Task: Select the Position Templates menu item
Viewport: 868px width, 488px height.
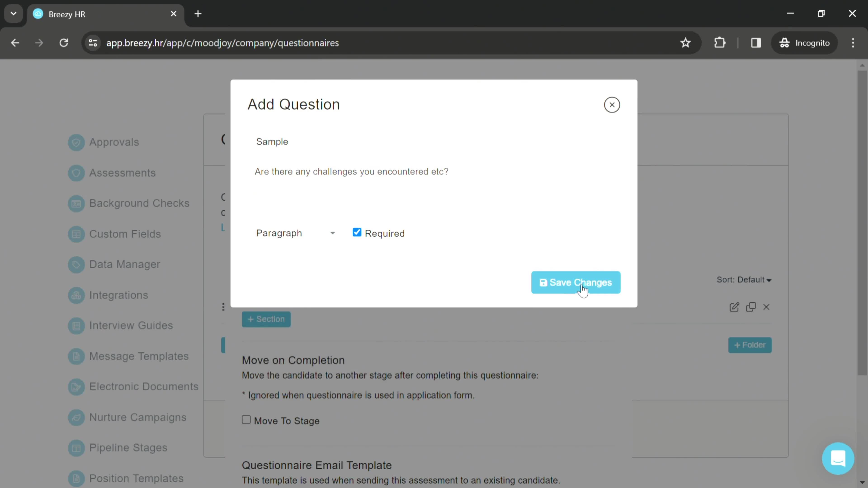Action: click(x=136, y=478)
